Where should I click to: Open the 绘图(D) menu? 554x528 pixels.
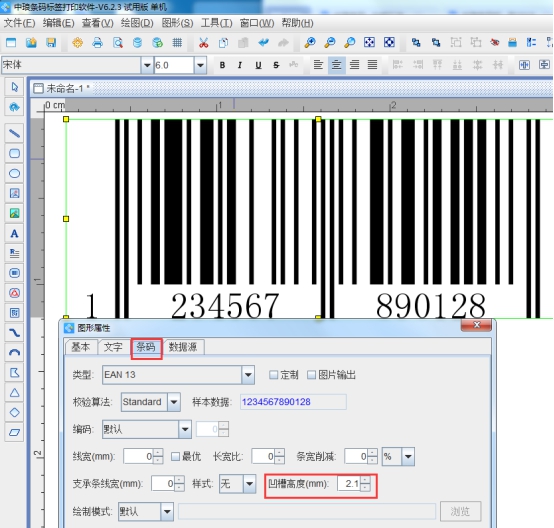click(137, 23)
